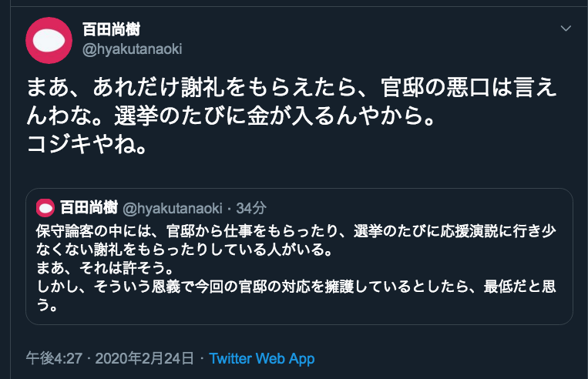The width and height of the screenshot is (588, 379).
Task: Open quoted tweet at 保守論客の中には line
Action: click(293, 230)
